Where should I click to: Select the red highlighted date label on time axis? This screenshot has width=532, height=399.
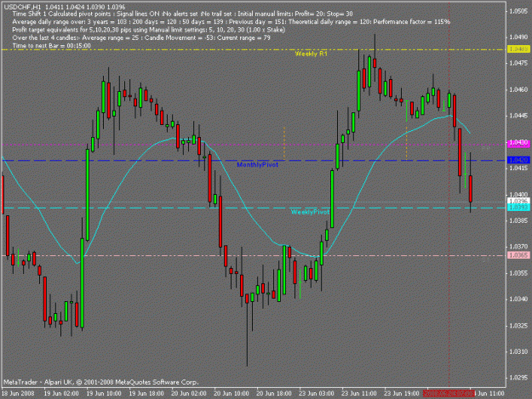coord(449,394)
